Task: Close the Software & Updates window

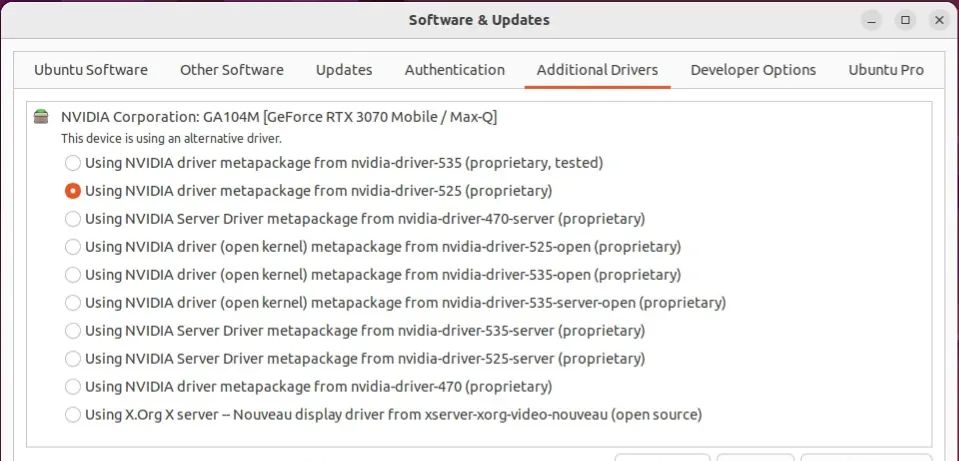Action: pos(939,20)
